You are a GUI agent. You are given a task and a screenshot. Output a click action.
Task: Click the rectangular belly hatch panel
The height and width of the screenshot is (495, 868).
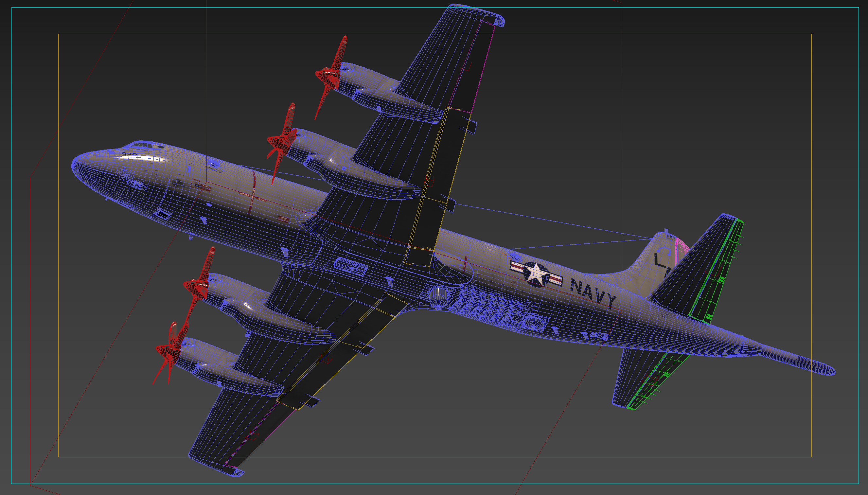point(351,267)
